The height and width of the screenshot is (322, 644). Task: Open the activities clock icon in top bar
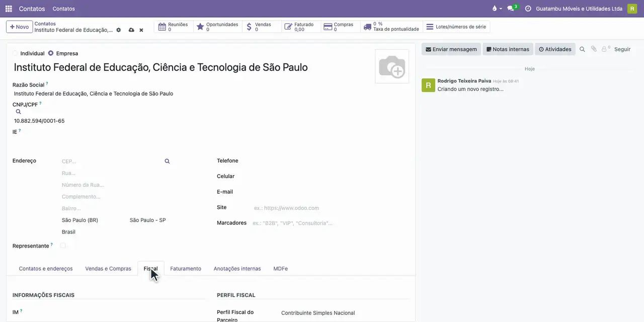click(x=528, y=9)
